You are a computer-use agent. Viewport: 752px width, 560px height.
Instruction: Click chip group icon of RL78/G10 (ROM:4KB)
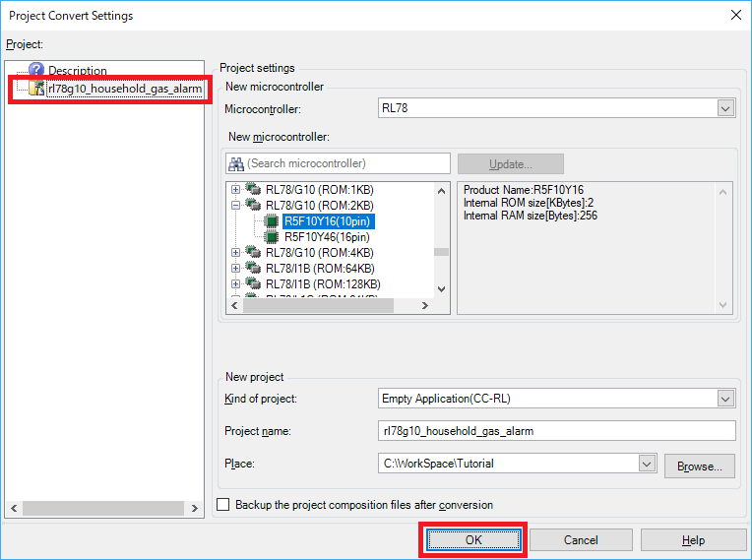[253, 251]
